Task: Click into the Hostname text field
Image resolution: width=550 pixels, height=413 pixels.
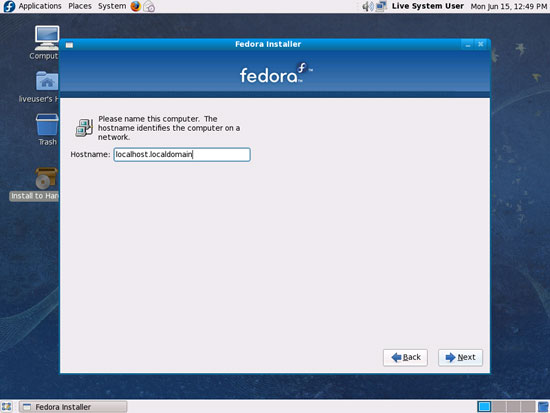Action: point(182,154)
